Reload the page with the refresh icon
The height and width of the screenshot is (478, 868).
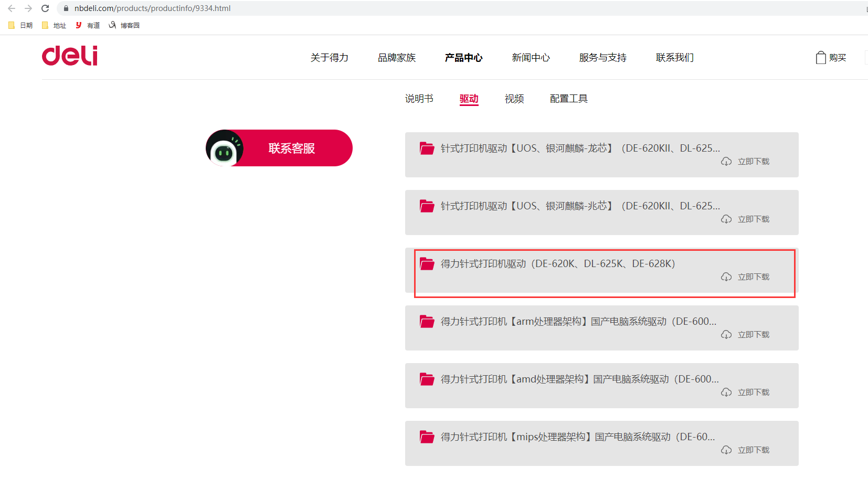[45, 8]
